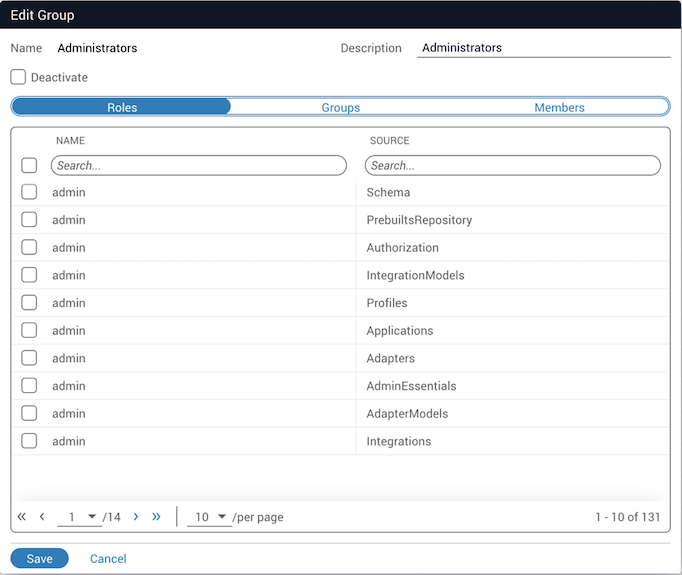The height and width of the screenshot is (575, 682).
Task: Edit the Description text field
Action: coord(543,48)
